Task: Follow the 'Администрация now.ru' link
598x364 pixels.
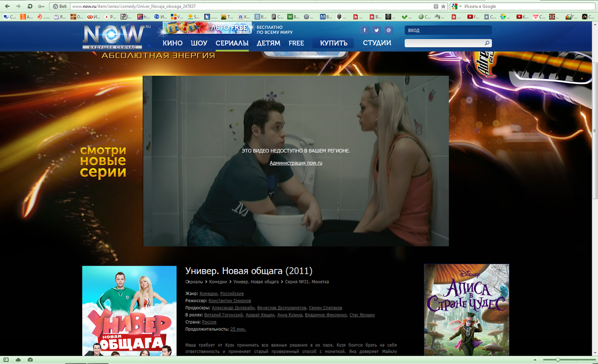Action: (x=296, y=163)
